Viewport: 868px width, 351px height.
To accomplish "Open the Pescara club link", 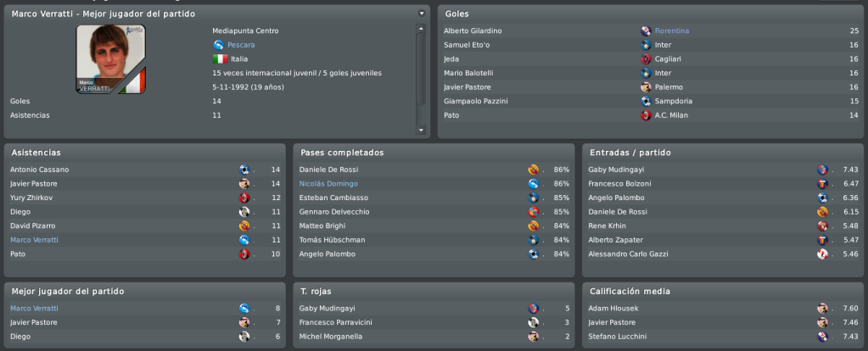I will (241, 45).
